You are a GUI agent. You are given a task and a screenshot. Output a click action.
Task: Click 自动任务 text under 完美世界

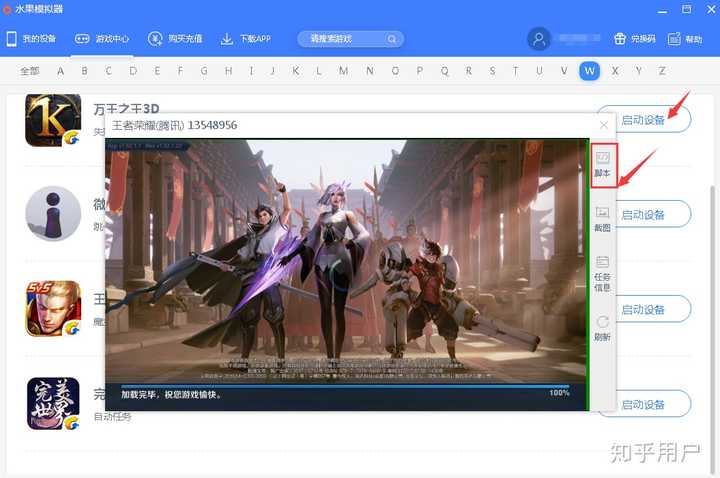[112, 416]
